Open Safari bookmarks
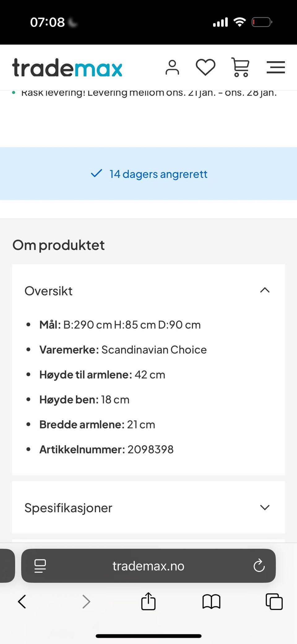 pyautogui.click(x=211, y=602)
